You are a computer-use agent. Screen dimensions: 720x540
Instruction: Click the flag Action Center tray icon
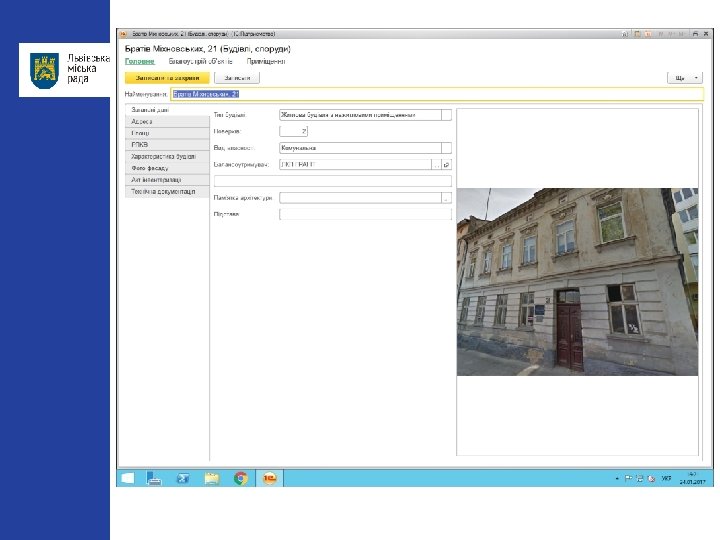pos(628,478)
